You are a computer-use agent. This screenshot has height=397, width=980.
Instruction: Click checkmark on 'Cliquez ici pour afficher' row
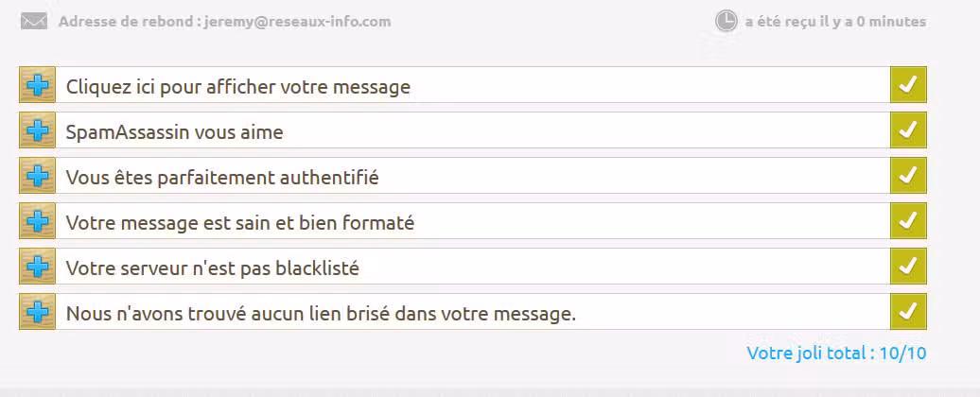coord(908,85)
